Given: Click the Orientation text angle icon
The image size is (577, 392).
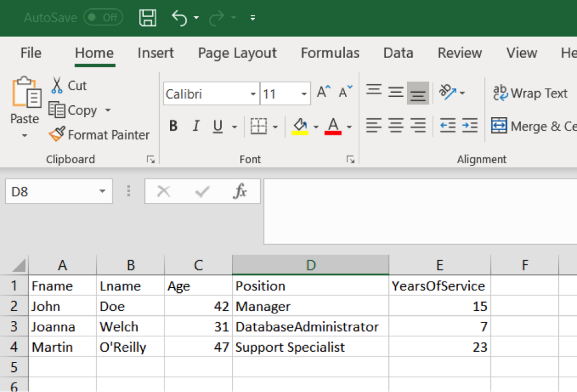Looking at the screenshot, I should click(x=449, y=92).
